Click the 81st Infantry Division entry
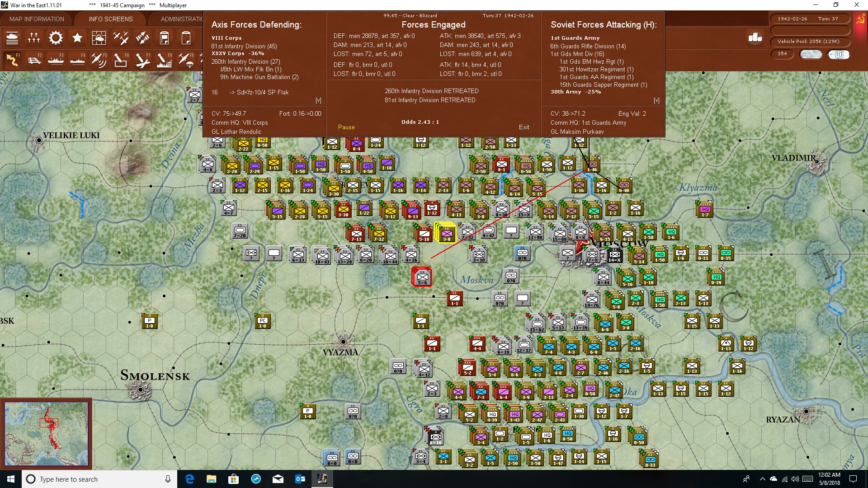 [x=244, y=46]
